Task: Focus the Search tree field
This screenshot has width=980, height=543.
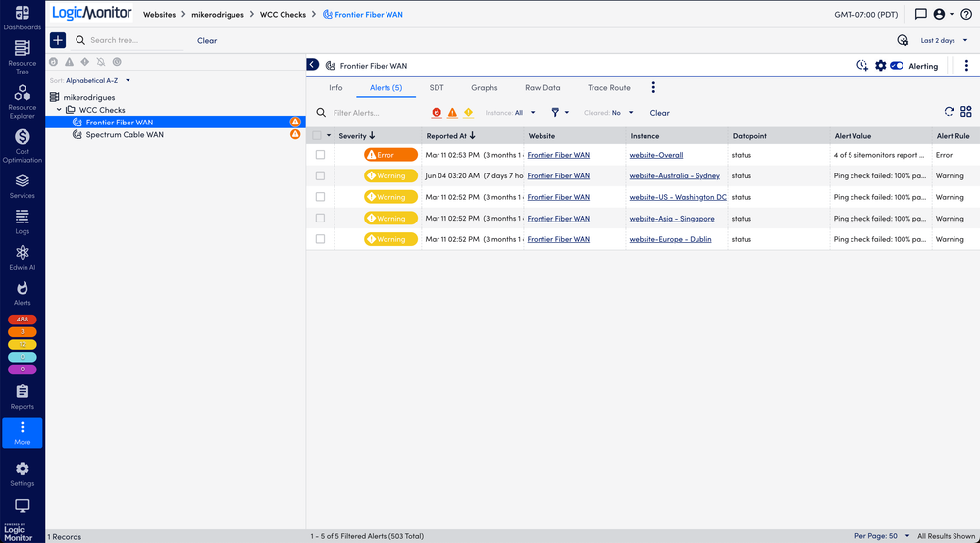Action: [x=130, y=40]
